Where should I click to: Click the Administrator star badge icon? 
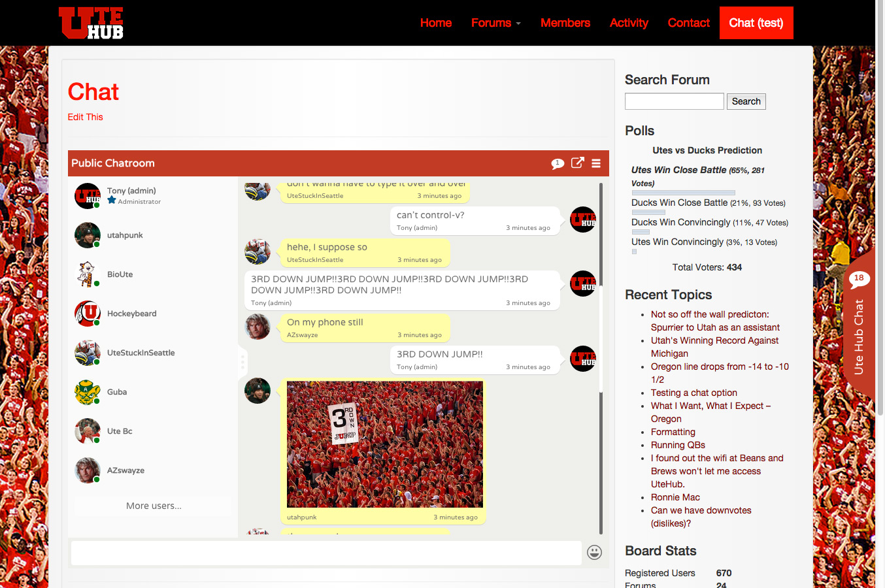[x=112, y=201]
